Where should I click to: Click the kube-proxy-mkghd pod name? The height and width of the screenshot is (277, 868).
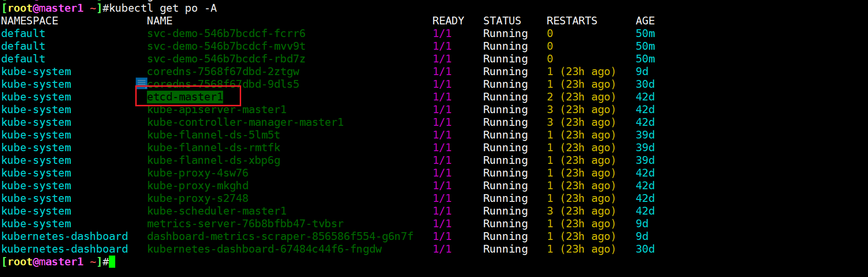[198, 186]
